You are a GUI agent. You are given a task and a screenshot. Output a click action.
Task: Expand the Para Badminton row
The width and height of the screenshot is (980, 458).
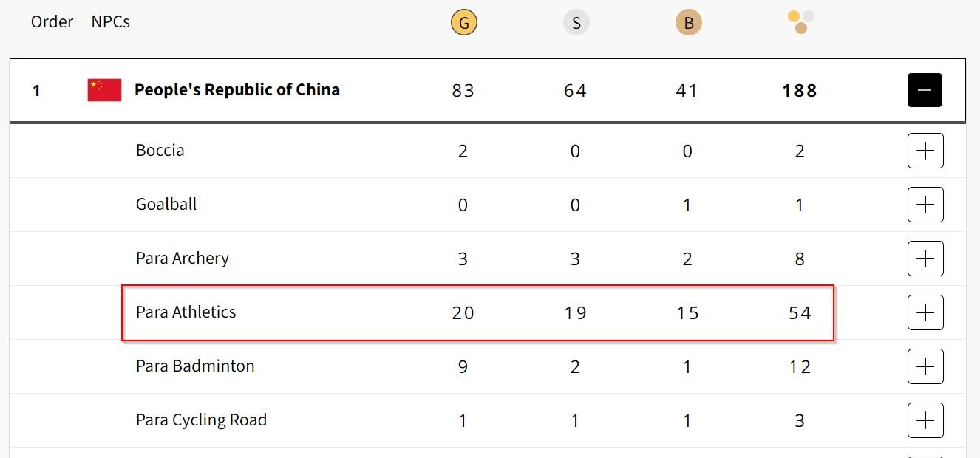point(925,366)
